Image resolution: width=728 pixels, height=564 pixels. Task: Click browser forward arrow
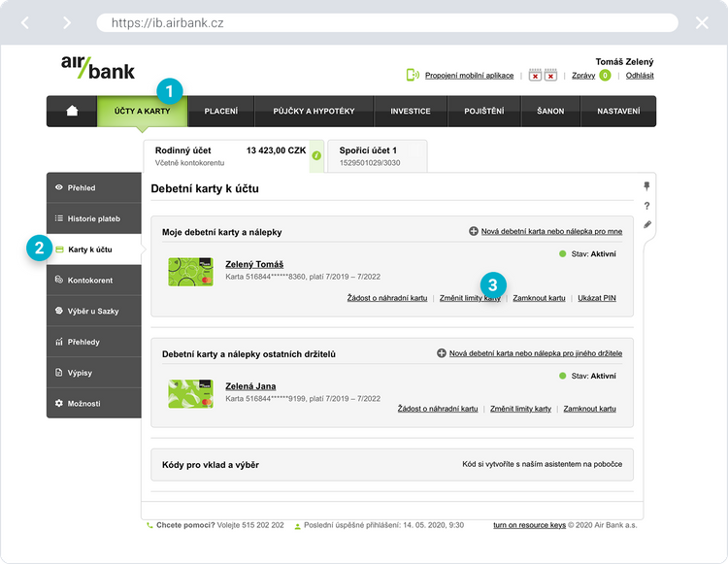(x=66, y=22)
